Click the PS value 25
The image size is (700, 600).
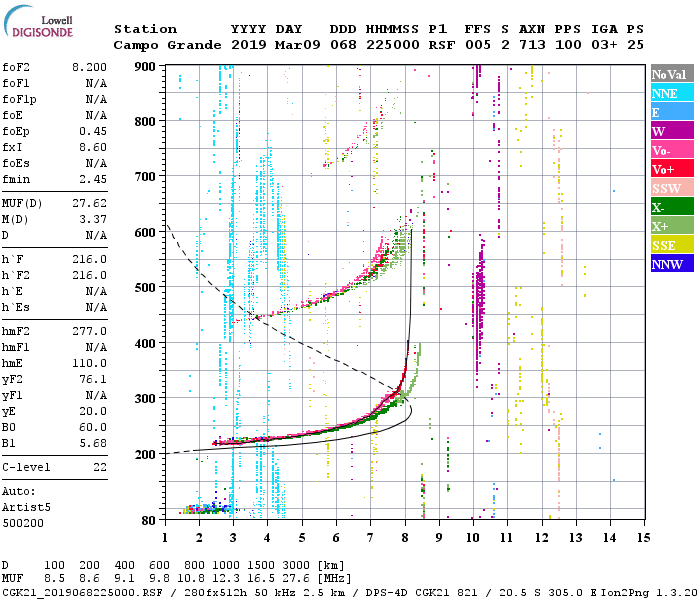pos(635,45)
